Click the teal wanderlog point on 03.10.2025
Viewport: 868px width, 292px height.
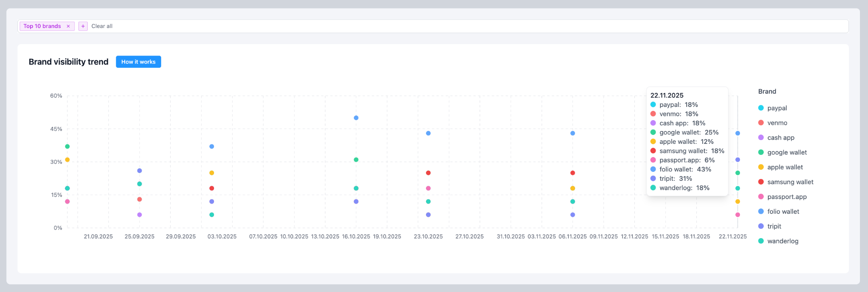[212, 215]
